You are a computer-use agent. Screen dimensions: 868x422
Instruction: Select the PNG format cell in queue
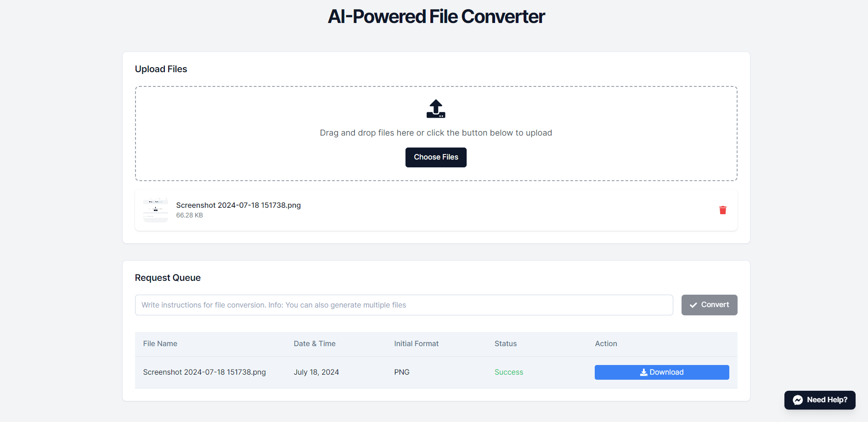point(402,372)
